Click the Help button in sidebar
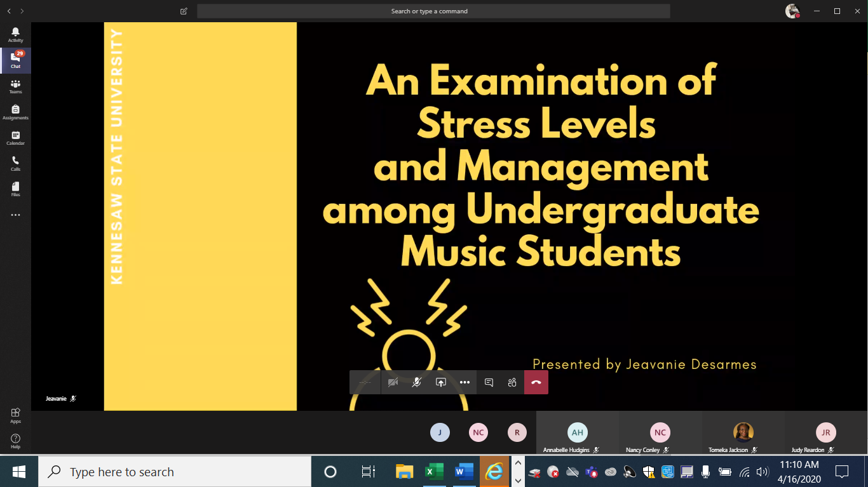The image size is (868, 487). [15, 441]
